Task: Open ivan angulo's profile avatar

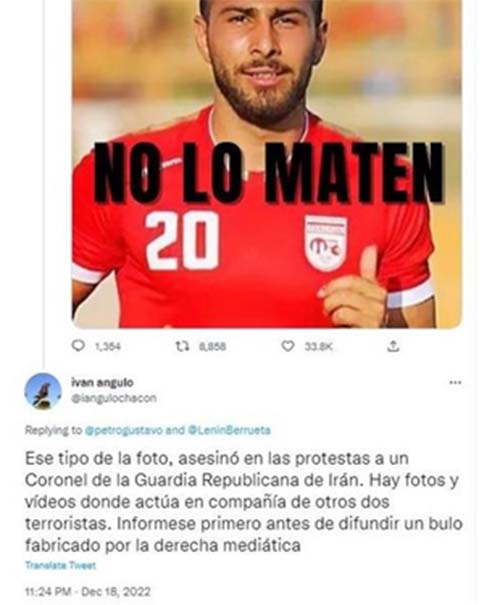Action: coord(43,391)
